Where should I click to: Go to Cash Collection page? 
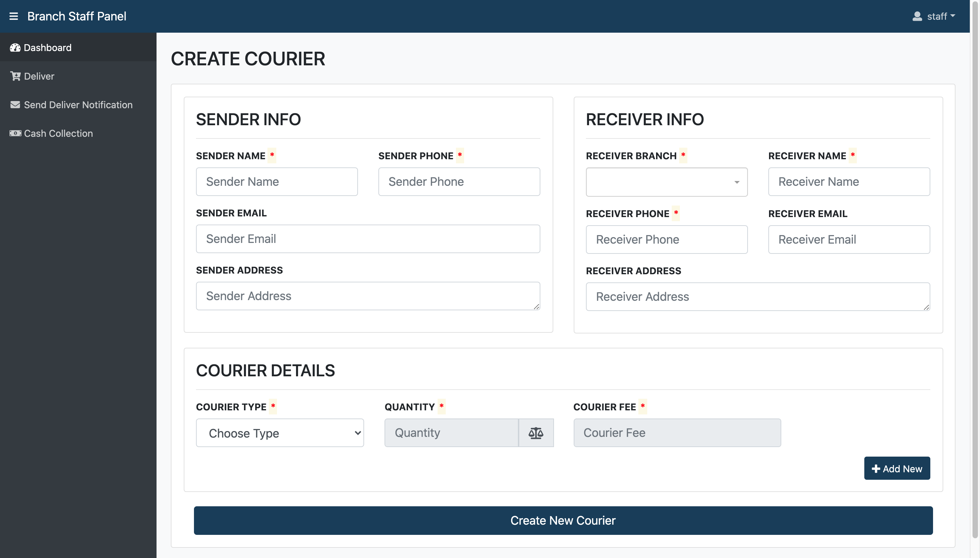click(58, 133)
